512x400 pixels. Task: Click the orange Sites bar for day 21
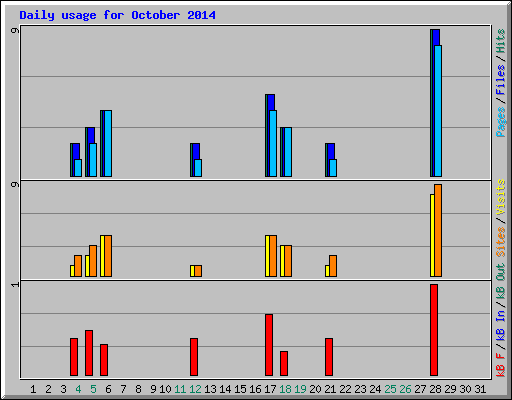tap(333, 266)
